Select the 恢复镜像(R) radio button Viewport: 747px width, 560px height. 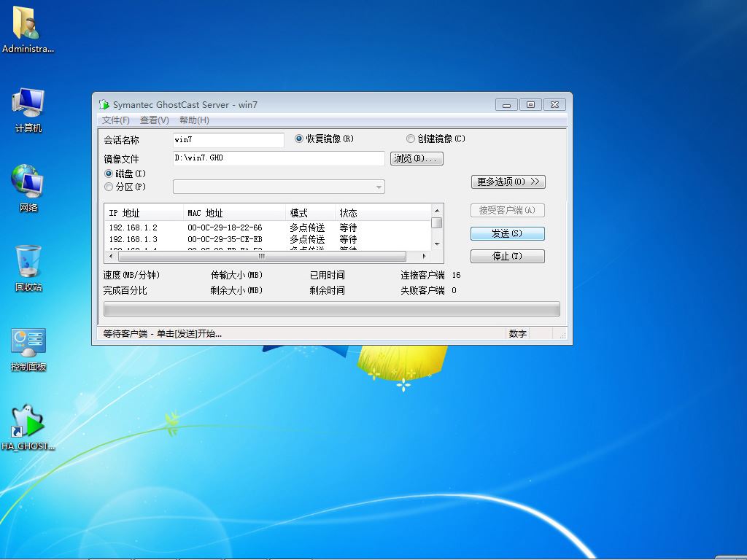(x=299, y=139)
